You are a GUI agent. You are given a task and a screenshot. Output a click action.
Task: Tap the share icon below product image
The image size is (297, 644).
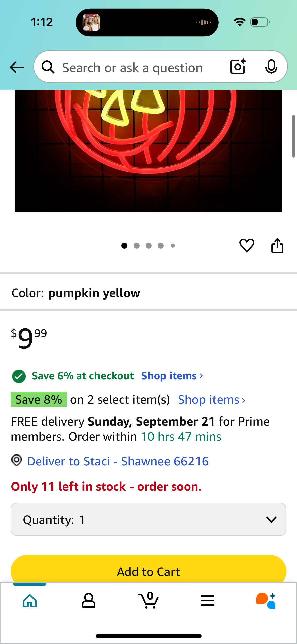[x=277, y=245]
